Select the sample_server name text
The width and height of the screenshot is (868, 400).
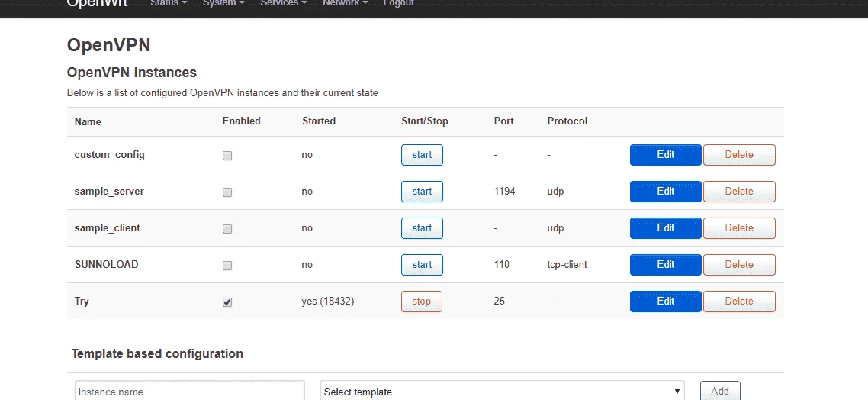tap(109, 192)
